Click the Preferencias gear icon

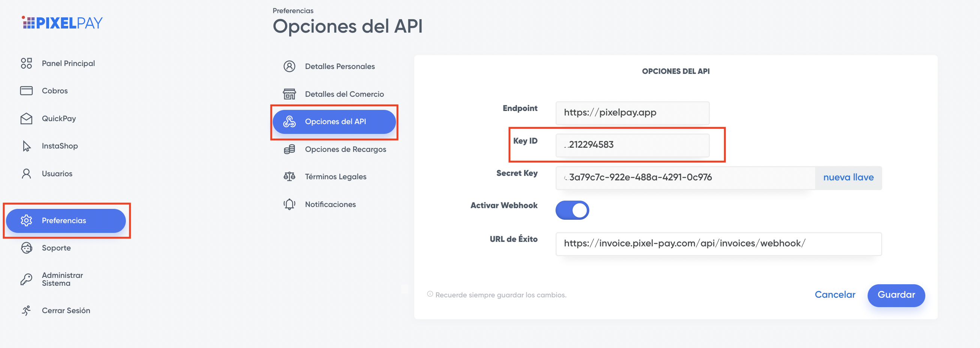(26, 220)
